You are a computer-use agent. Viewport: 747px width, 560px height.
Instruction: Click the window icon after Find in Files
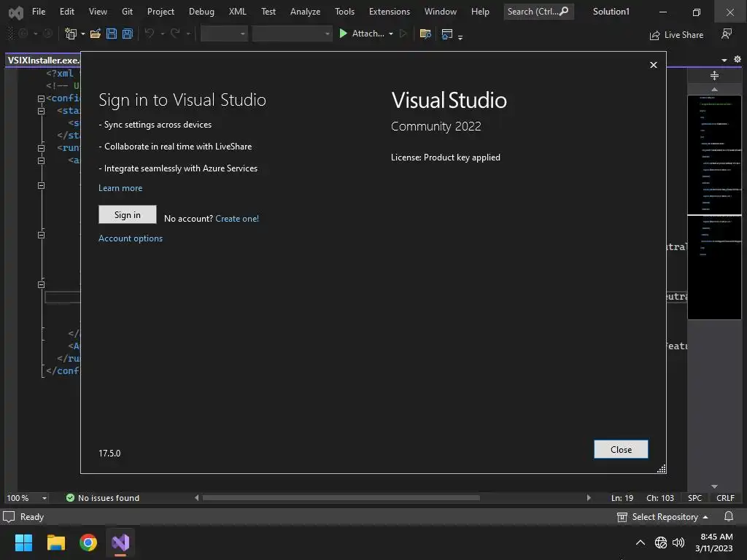pyautogui.click(x=447, y=34)
